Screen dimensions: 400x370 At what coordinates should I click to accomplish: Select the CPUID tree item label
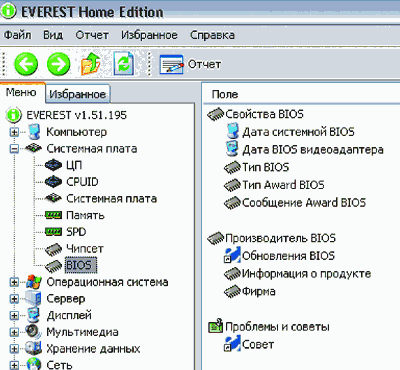[82, 182]
